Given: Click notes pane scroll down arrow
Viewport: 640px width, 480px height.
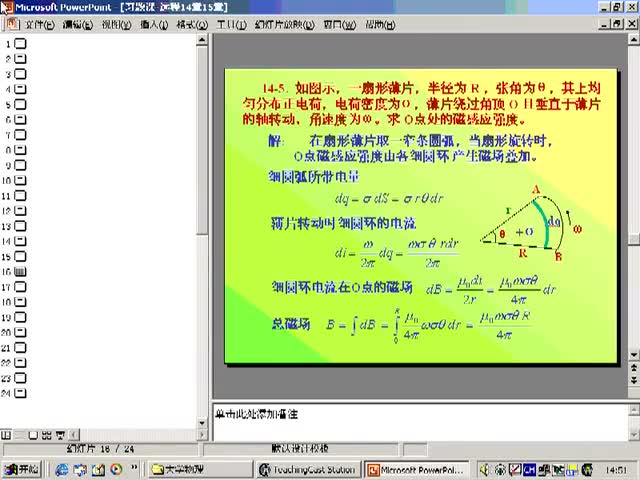Looking at the screenshot, I should point(634,435).
